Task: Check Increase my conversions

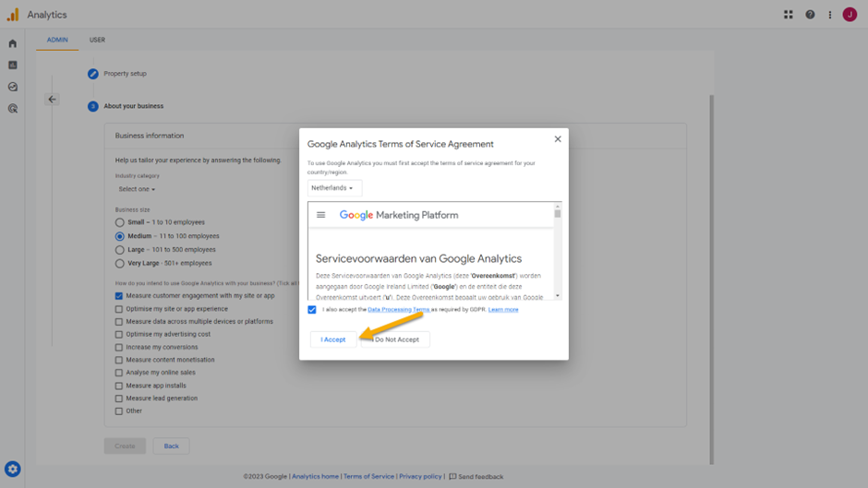Action: point(118,347)
